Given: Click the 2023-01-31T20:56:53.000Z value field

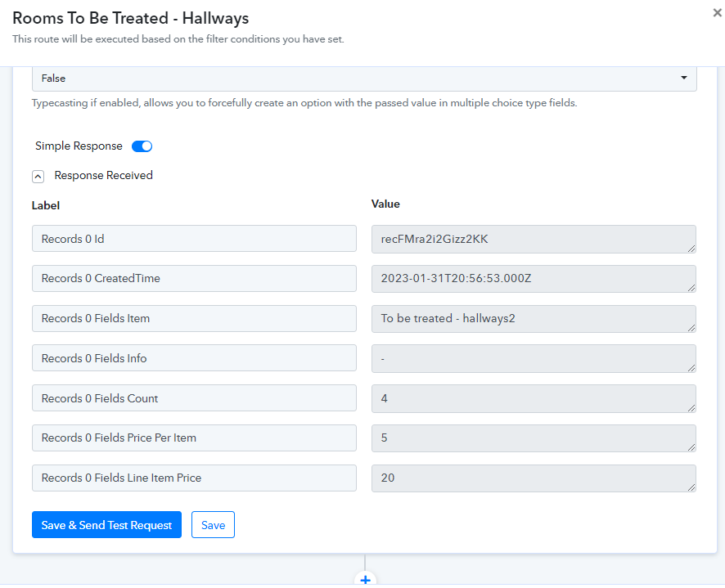Looking at the screenshot, I should (x=534, y=279).
